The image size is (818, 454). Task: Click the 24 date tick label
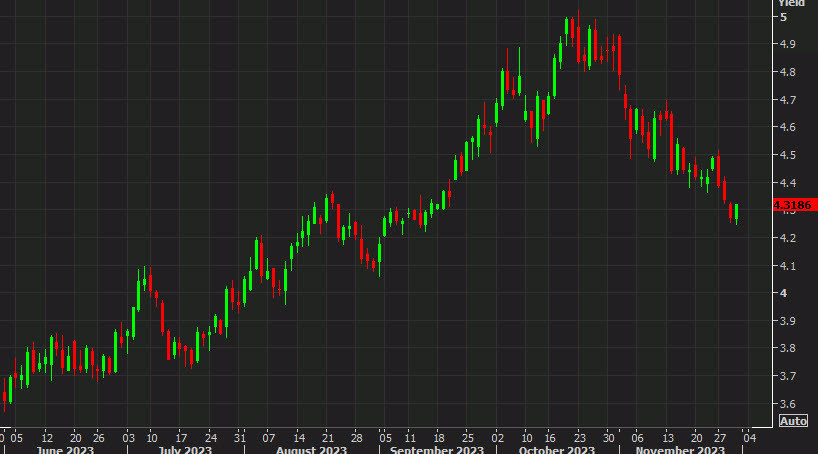point(211,438)
